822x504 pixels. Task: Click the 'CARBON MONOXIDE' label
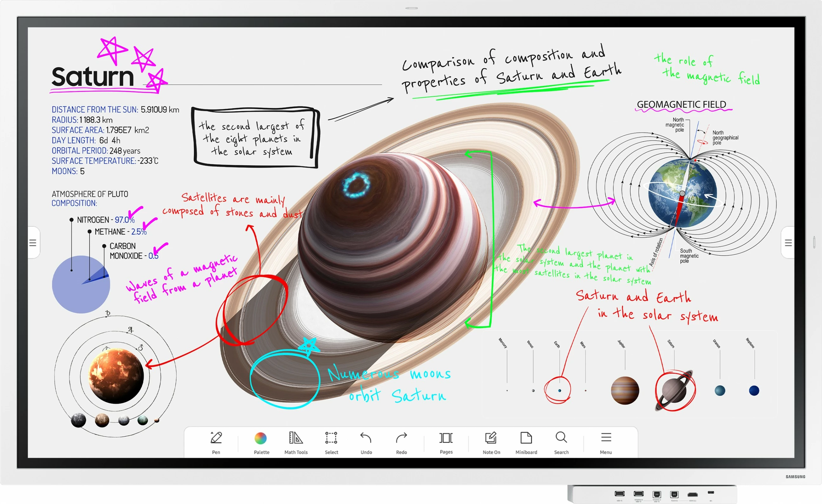pos(134,251)
